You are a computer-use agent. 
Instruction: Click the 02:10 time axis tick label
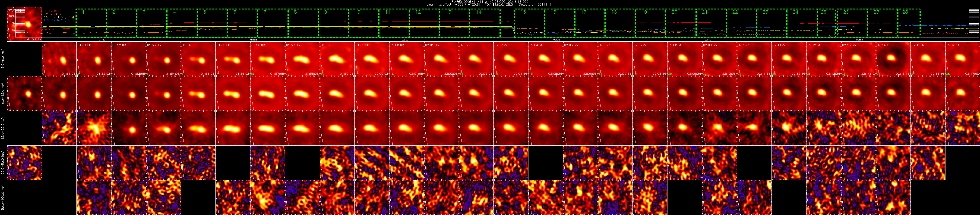tap(708, 40)
